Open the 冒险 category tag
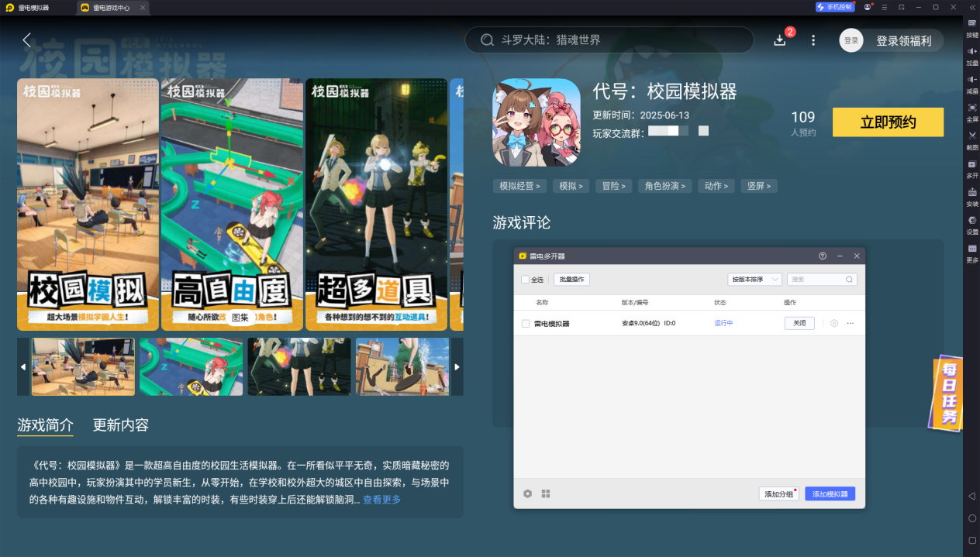Screen dimensions: 980x557 [613, 186]
